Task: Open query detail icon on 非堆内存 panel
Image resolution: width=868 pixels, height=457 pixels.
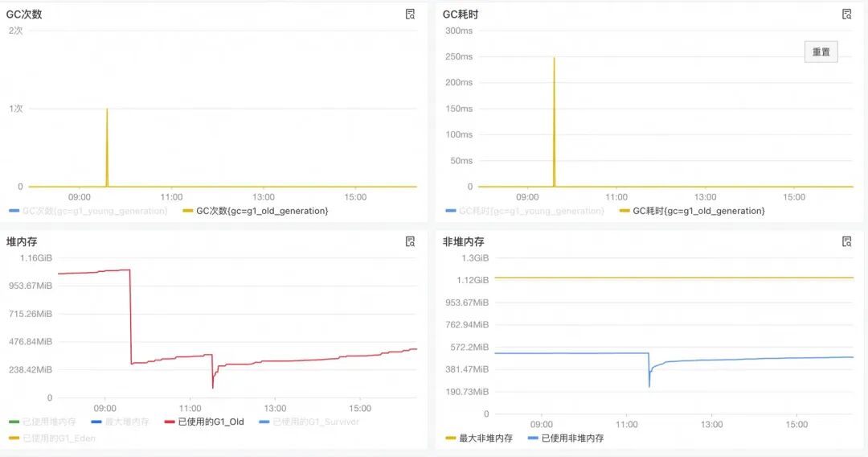Action: click(x=847, y=241)
